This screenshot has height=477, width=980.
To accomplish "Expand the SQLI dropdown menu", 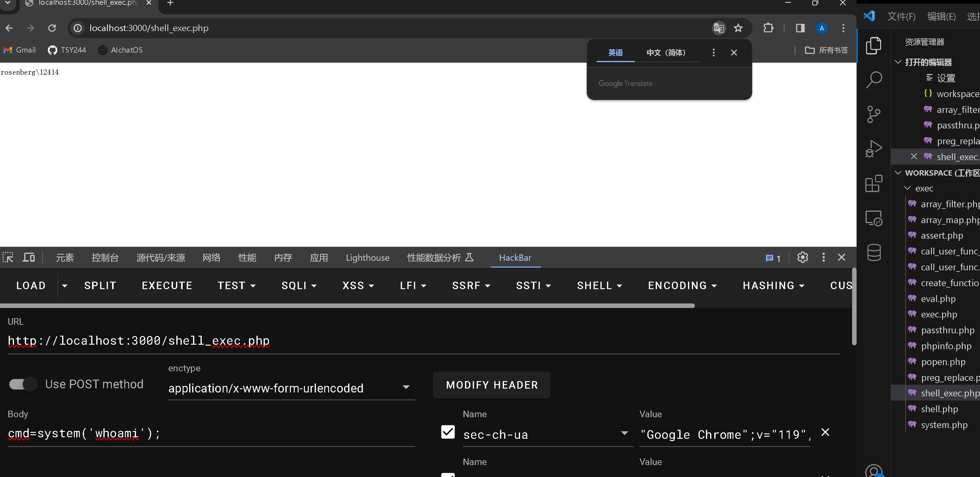I will coord(299,286).
